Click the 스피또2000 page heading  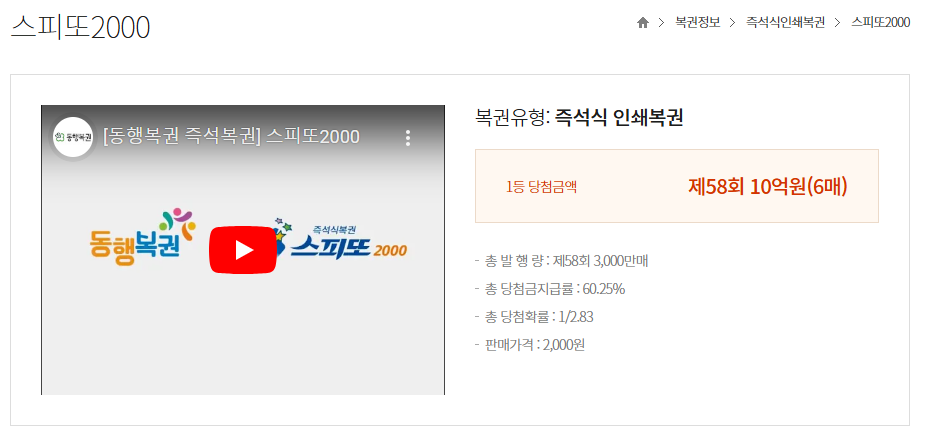[x=80, y=27]
